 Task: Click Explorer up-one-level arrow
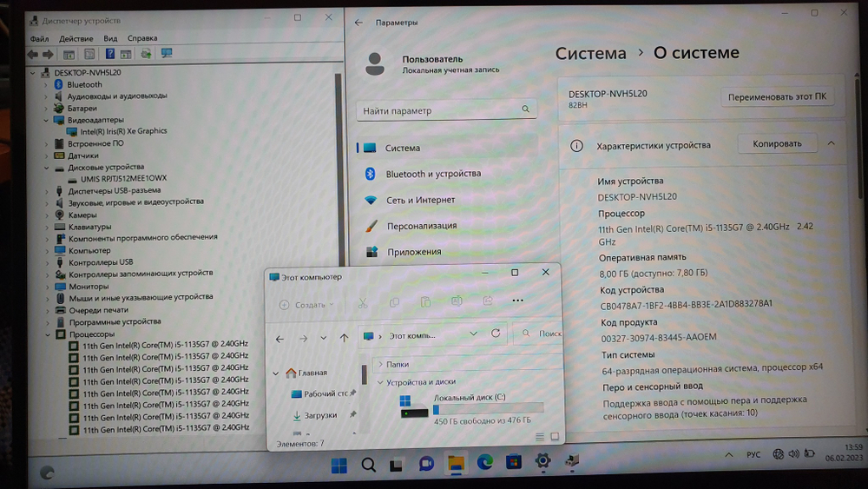coord(345,338)
